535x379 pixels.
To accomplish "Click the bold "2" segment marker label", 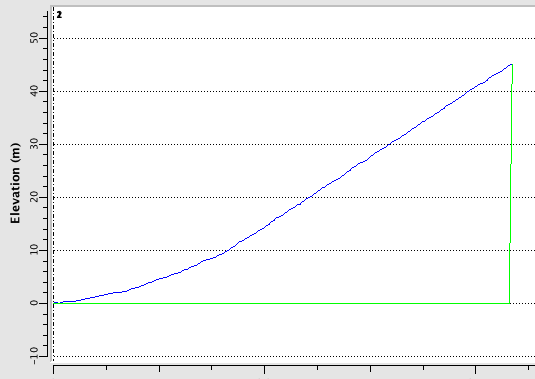I will pyautogui.click(x=59, y=15).
